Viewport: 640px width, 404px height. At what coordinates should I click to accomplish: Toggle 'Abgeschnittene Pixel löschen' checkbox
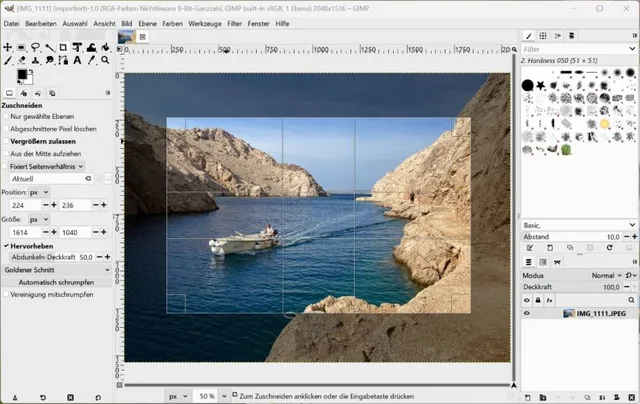6,129
